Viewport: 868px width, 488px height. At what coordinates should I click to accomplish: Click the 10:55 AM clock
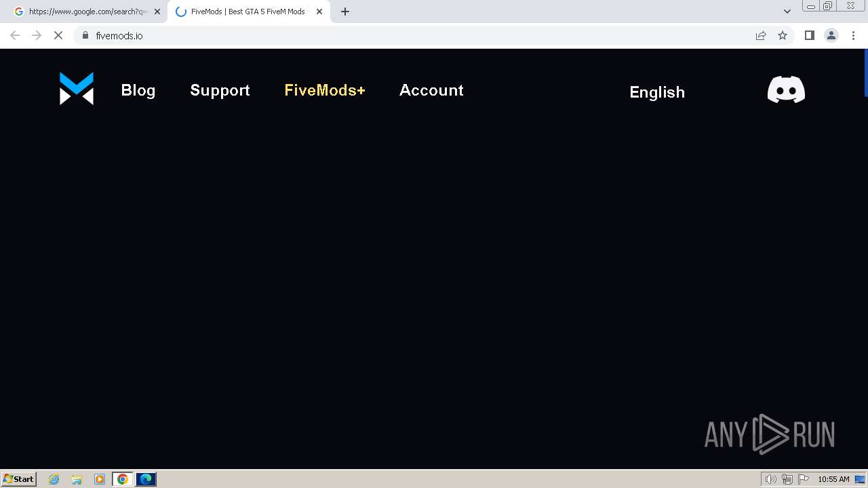coord(833,479)
